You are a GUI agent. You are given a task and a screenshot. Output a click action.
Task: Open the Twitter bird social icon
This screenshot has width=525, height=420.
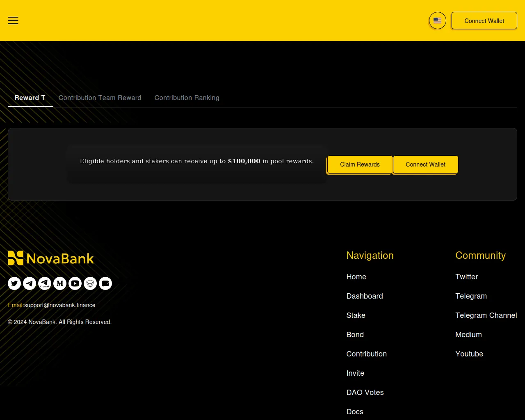pos(14,283)
